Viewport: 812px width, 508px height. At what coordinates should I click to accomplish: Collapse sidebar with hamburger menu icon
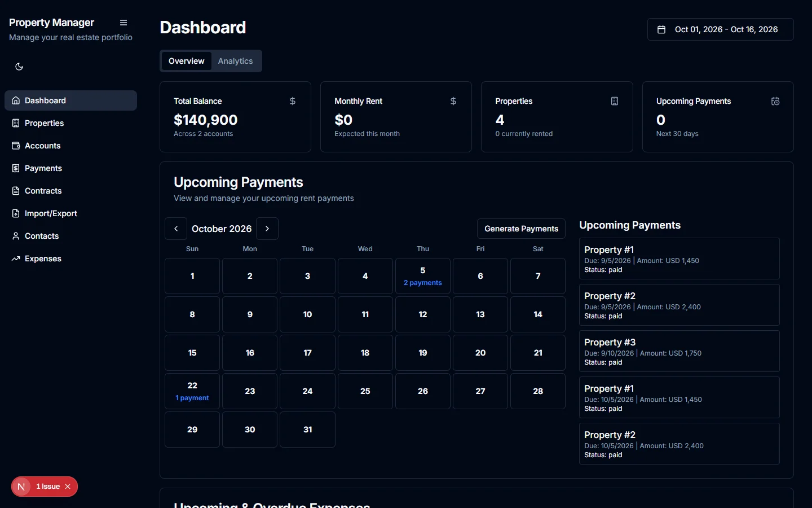[123, 23]
